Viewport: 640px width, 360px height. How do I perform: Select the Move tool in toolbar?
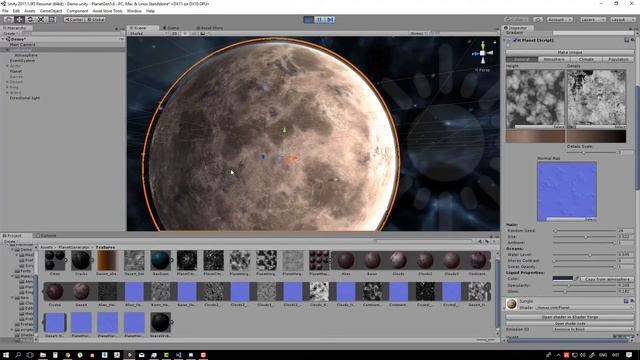coord(19,19)
